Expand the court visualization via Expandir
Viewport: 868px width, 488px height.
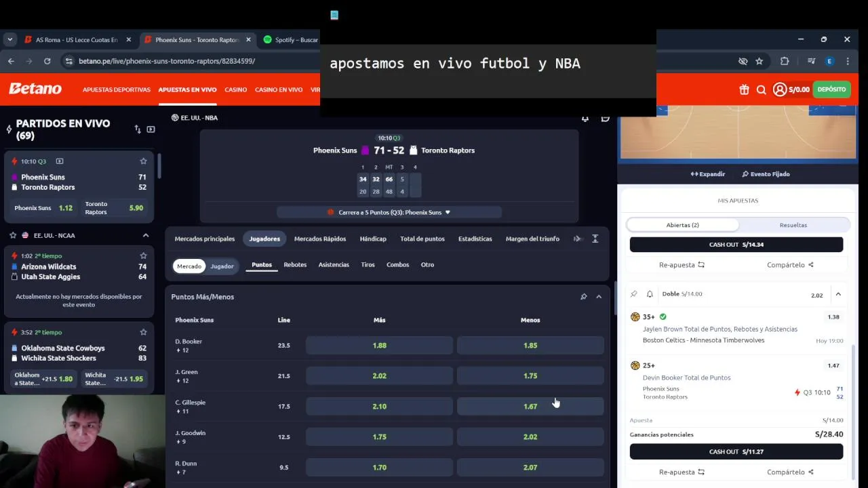coord(708,174)
